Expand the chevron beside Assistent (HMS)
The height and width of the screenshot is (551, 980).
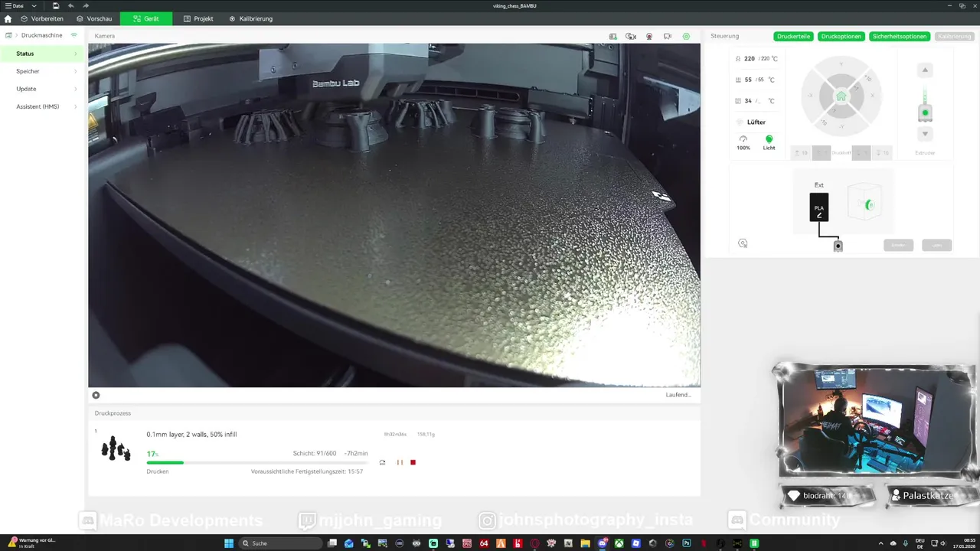coord(75,106)
